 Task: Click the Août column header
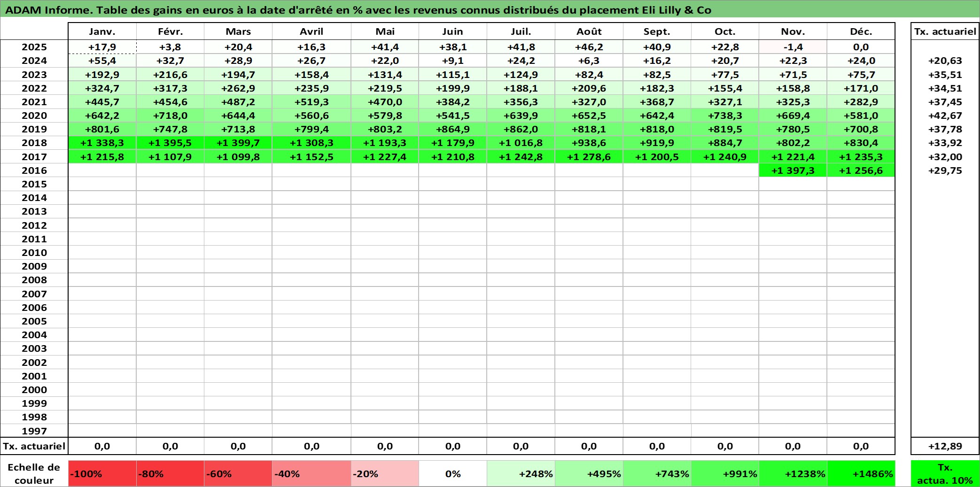pos(589,31)
